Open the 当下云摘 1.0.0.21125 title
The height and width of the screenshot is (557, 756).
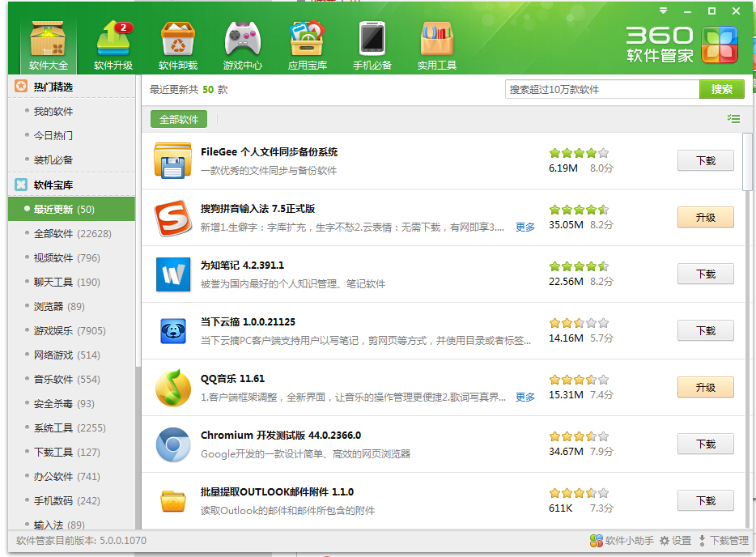pyautogui.click(x=248, y=321)
